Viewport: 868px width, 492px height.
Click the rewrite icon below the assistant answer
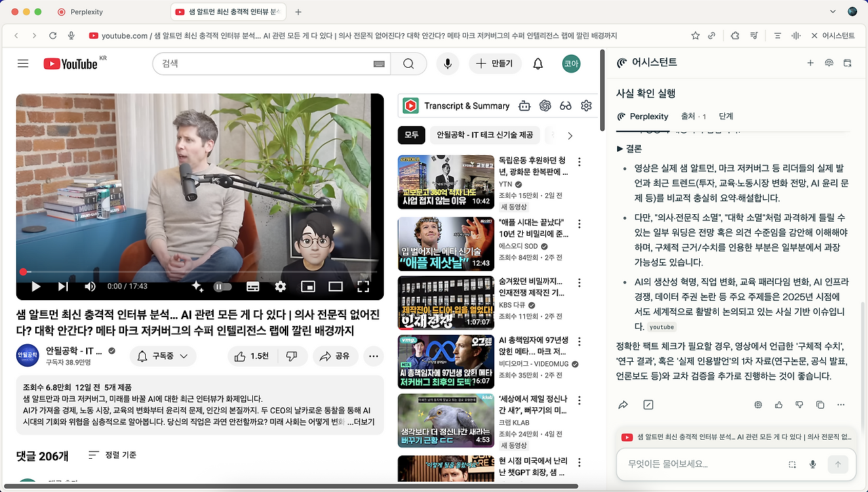(648, 405)
